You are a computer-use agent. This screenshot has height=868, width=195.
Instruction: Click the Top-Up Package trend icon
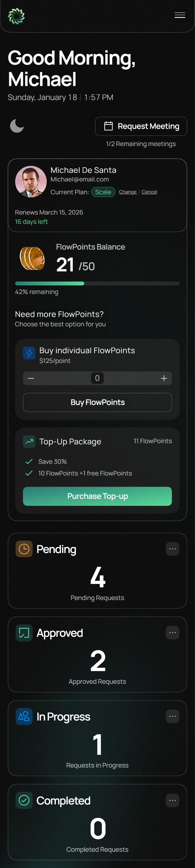click(29, 441)
